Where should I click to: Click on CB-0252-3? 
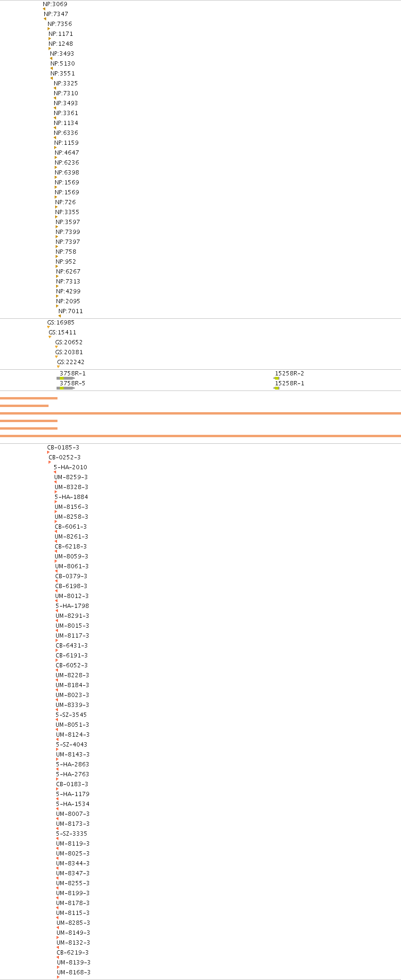pos(65,457)
